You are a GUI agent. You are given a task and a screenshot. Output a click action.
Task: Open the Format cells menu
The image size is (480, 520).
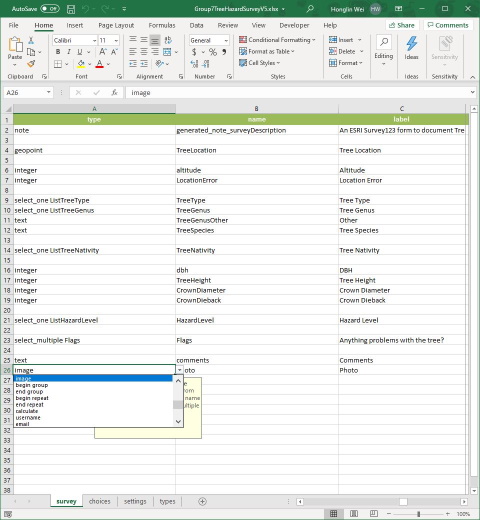[345, 63]
